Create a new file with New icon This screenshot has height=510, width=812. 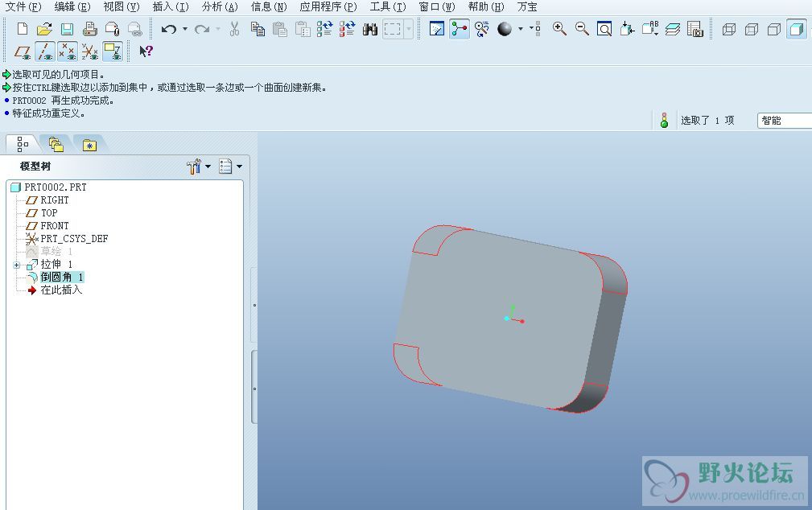[23, 28]
